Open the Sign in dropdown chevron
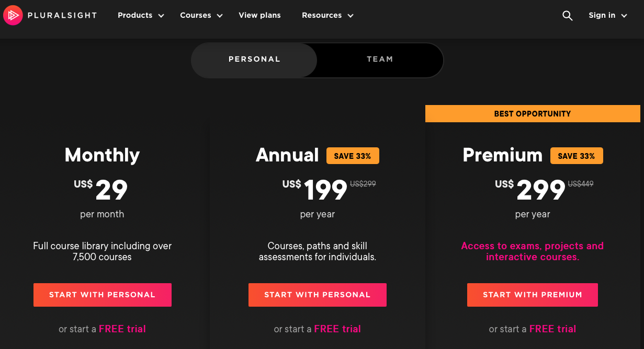The height and width of the screenshot is (349, 644). click(624, 16)
